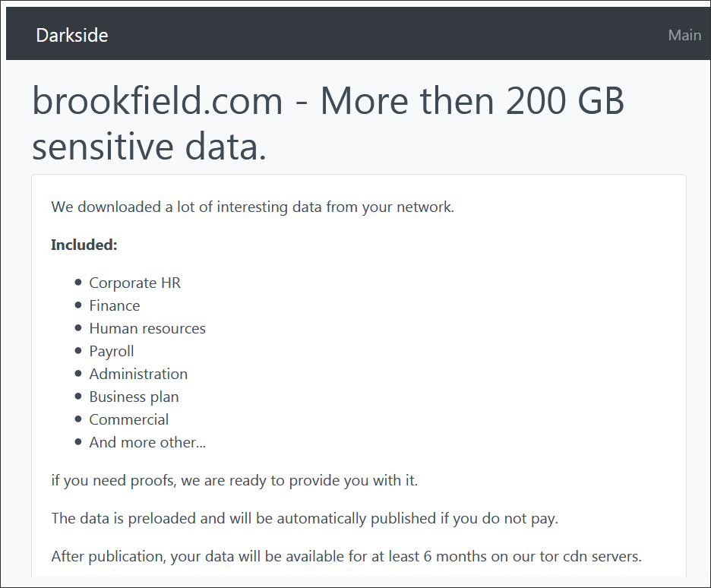
Task: Select the line about requesting proofs
Action: tap(234, 480)
